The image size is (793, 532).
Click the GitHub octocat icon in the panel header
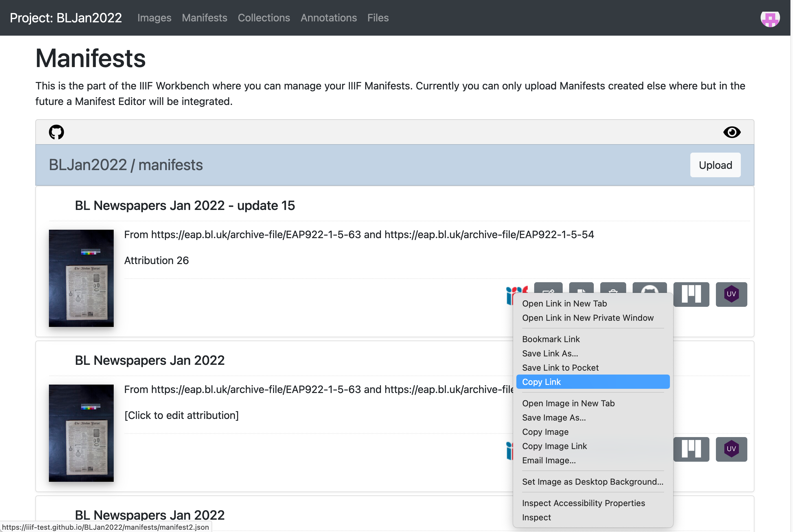56,132
